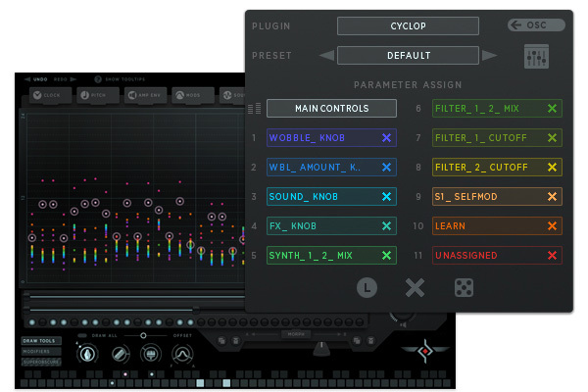Go to the previous preset arrow
588x392 pixels.
[x=326, y=56]
